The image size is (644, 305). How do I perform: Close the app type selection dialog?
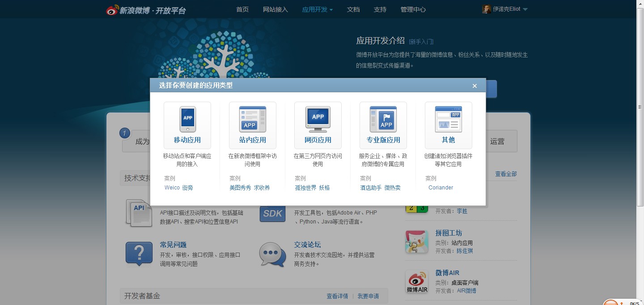point(475,86)
